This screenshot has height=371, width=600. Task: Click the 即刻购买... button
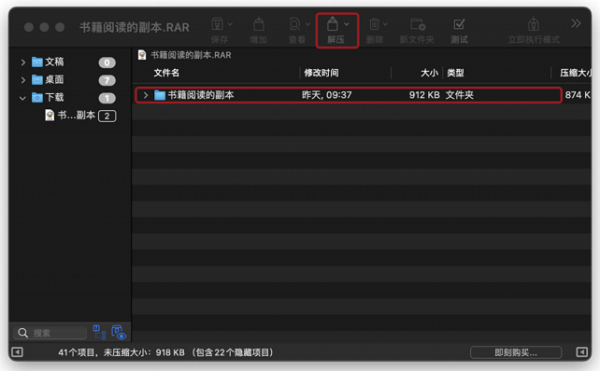coord(516,352)
